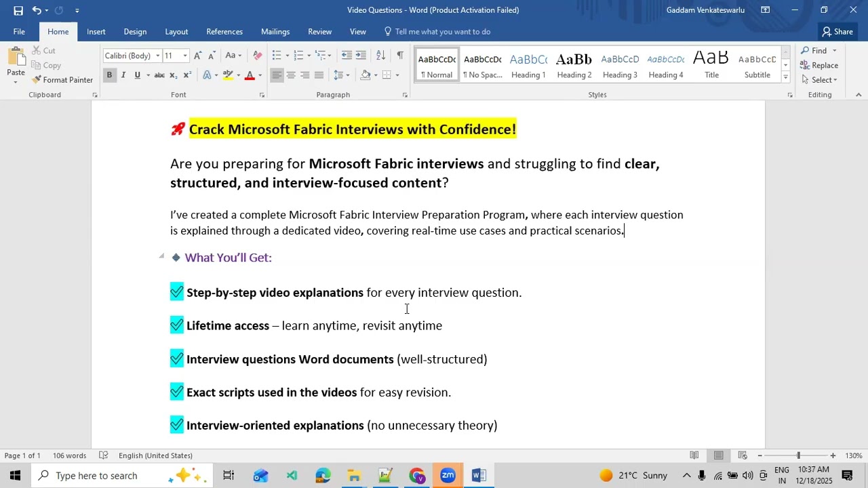
Task: Click the Share button
Action: tap(837, 32)
